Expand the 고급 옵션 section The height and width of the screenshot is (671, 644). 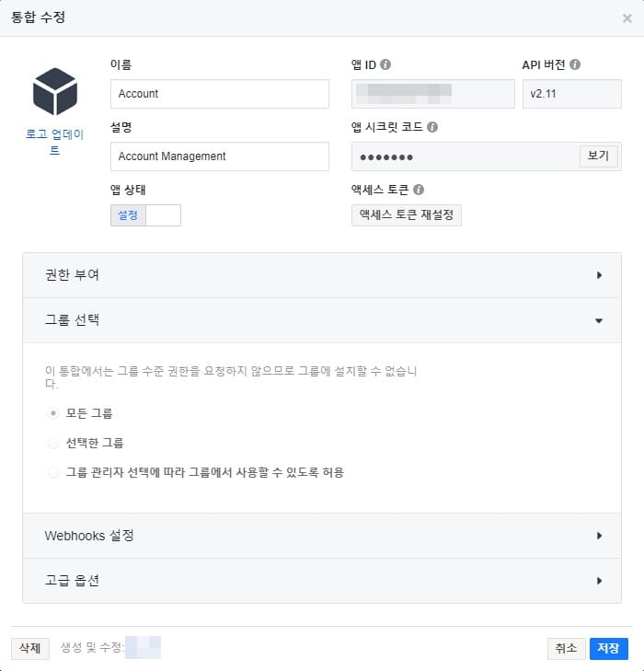[x=322, y=581]
